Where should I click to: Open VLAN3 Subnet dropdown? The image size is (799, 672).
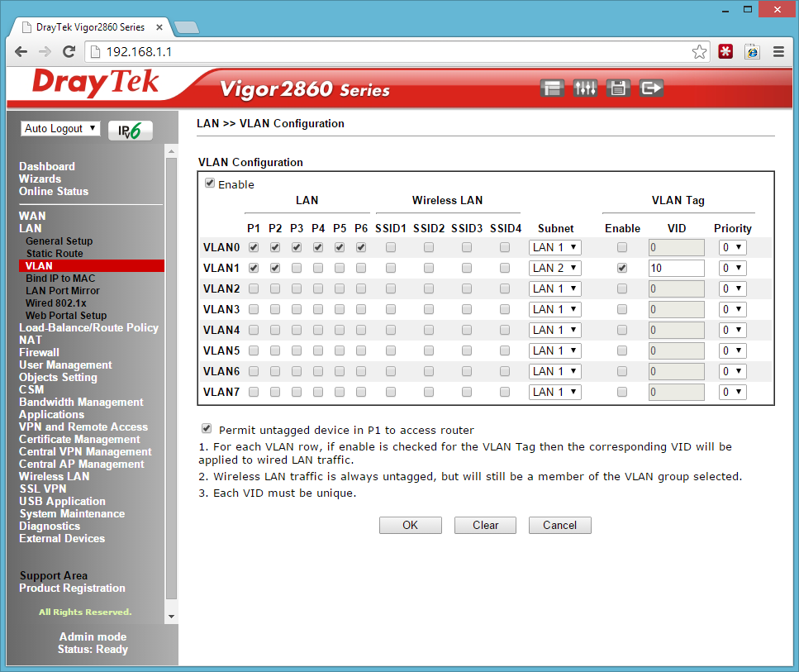pos(555,309)
